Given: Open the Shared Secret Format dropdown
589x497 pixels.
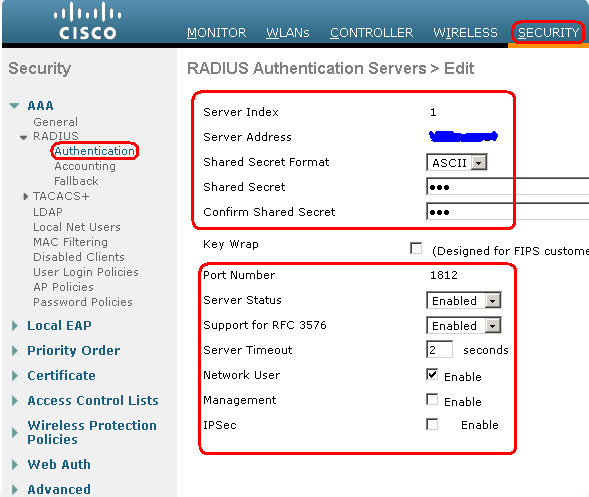Looking at the screenshot, I should pyautogui.click(x=457, y=163).
